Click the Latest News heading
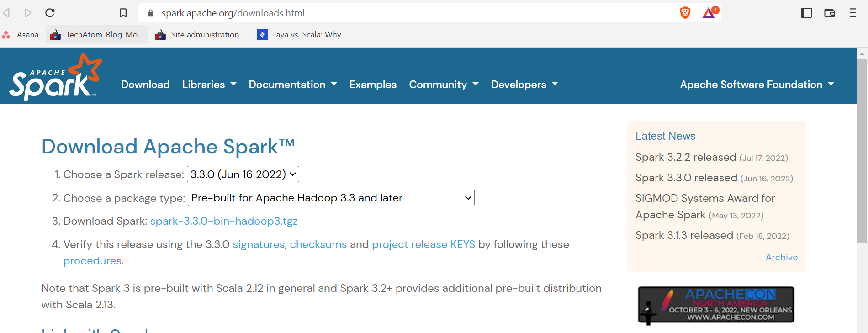 click(666, 136)
